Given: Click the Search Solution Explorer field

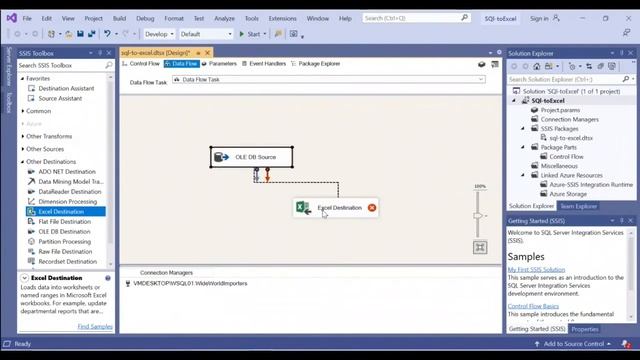Looking at the screenshot, I should coord(570,79).
